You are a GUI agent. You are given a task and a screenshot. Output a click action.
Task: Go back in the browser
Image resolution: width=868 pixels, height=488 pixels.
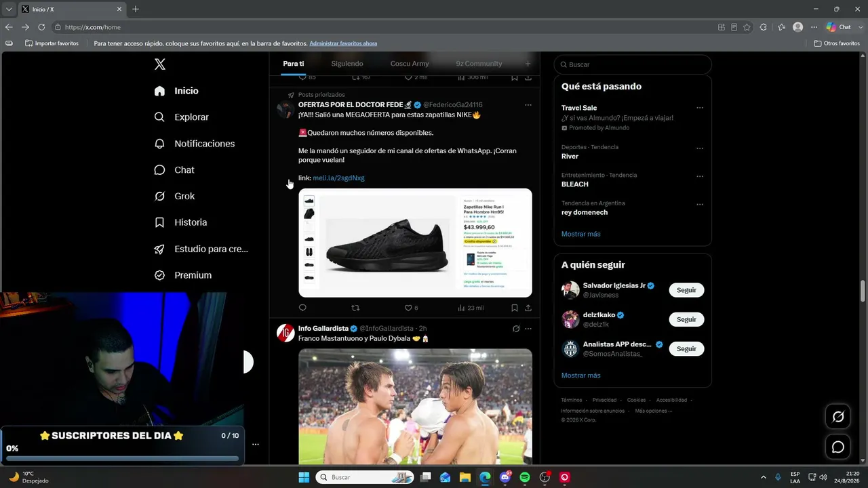click(x=9, y=27)
